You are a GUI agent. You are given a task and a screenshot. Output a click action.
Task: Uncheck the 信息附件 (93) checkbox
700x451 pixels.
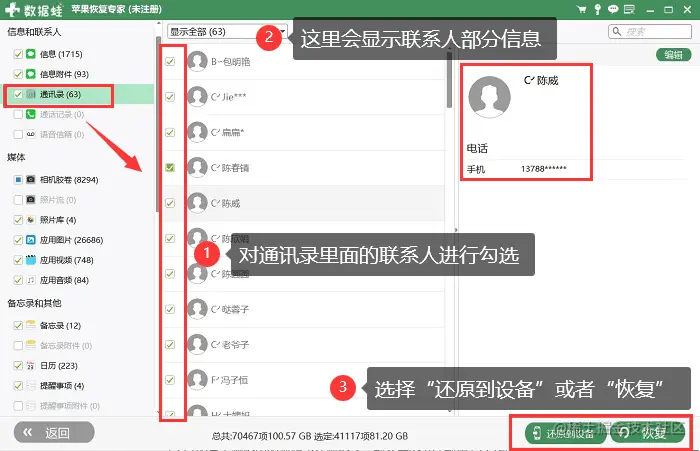click(18, 74)
